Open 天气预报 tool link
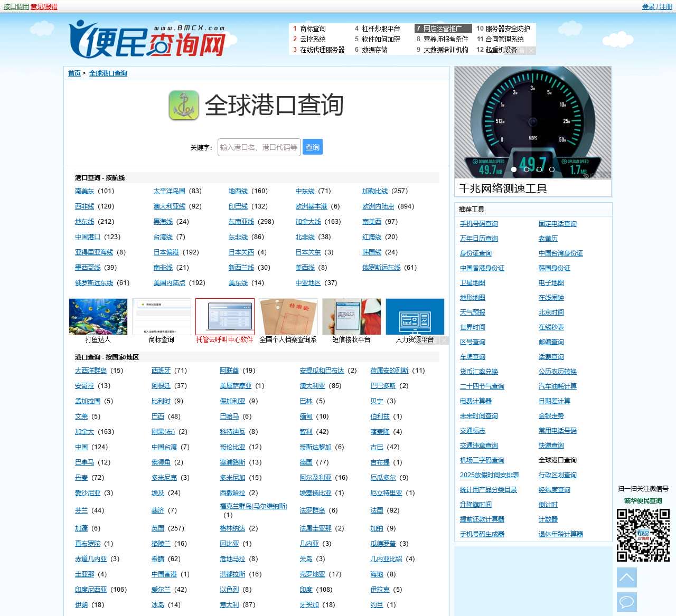The height and width of the screenshot is (616, 676). tap(473, 312)
